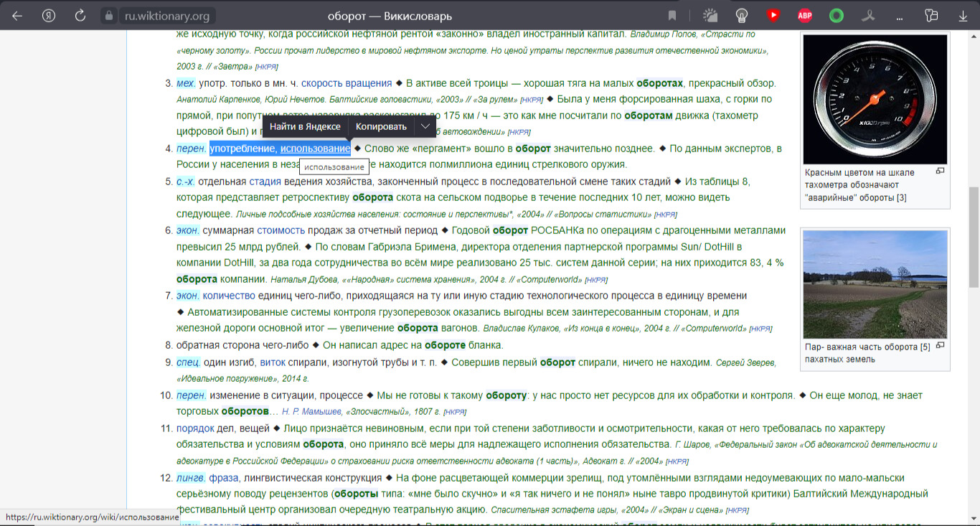The image size is (980, 526).
Task: Expand the tachometer image via enlarge icon
Action: (x=940, y=172)
